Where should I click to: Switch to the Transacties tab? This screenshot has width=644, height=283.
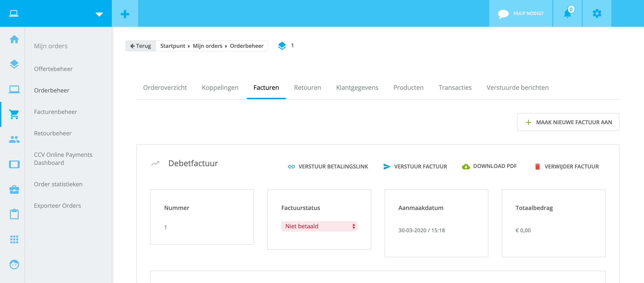click(x=455, y=88)
